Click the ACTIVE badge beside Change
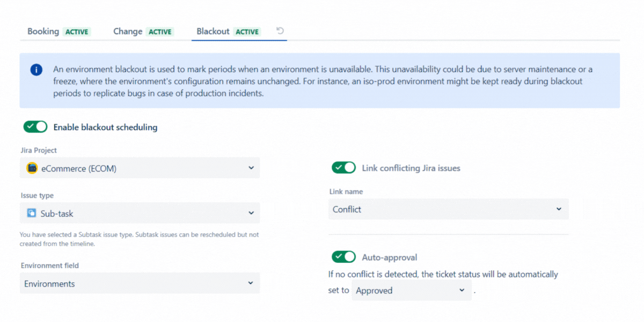The width and height of the screenshot is (644, 322). pos(160,31)
